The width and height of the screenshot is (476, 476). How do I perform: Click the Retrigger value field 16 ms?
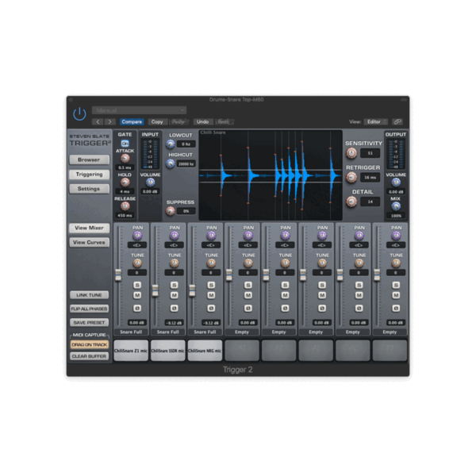tap(370, 177)
